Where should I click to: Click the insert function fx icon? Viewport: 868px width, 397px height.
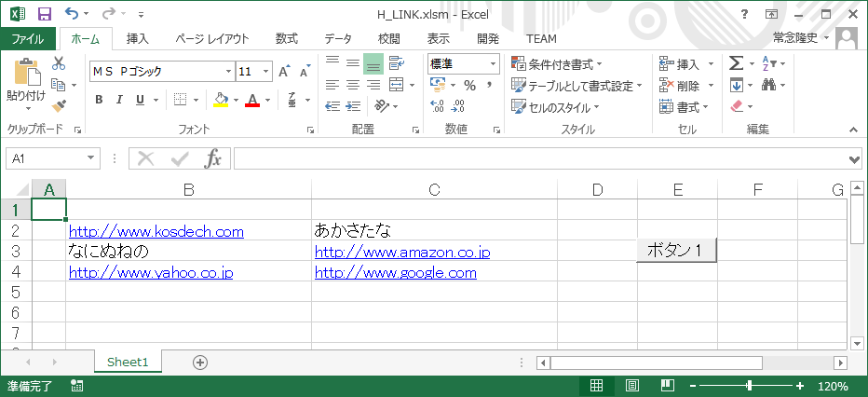coord(213,159)
